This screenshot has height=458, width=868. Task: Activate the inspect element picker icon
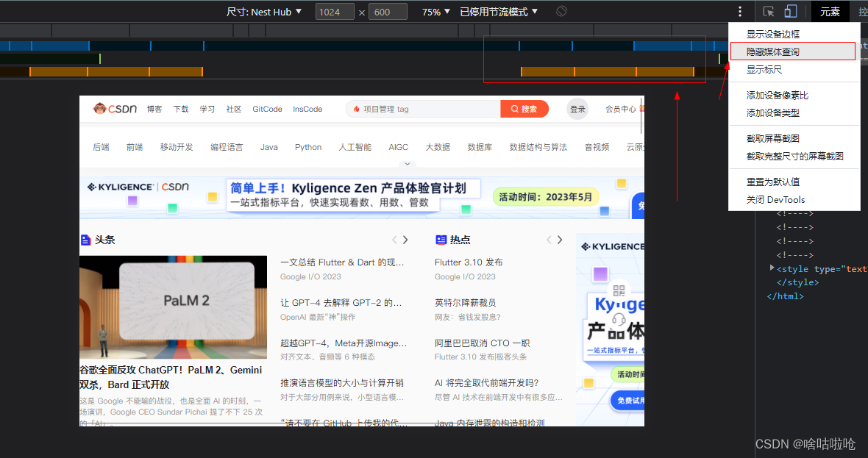pyautogui.click(x=769, y=12)
